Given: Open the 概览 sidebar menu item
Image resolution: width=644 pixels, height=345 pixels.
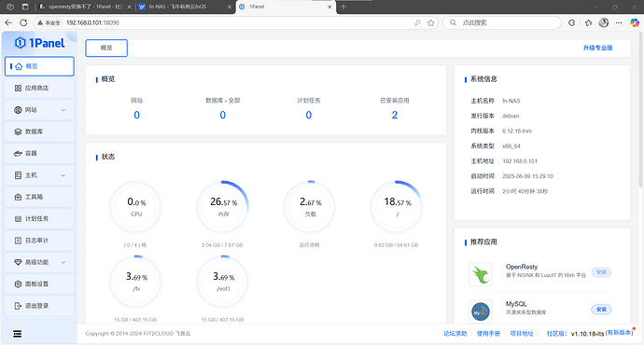Looking at the screenshot, I should point(39,66).
